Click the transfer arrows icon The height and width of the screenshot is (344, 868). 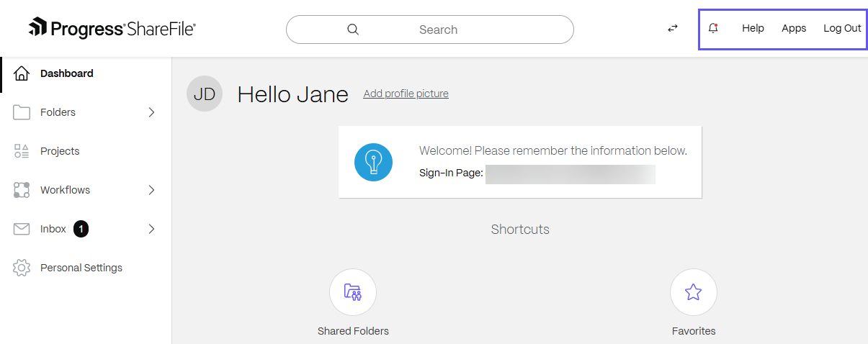point(672,29)
